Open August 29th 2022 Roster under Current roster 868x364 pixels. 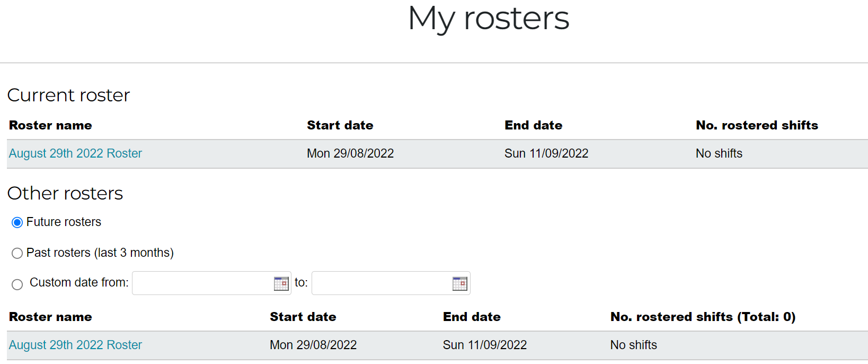pyautogui.click(x=75, y=153)
